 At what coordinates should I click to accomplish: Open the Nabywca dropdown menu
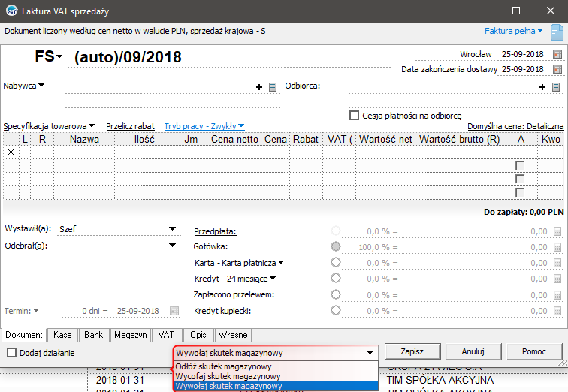pyautogui.click(x=23, y=86)
